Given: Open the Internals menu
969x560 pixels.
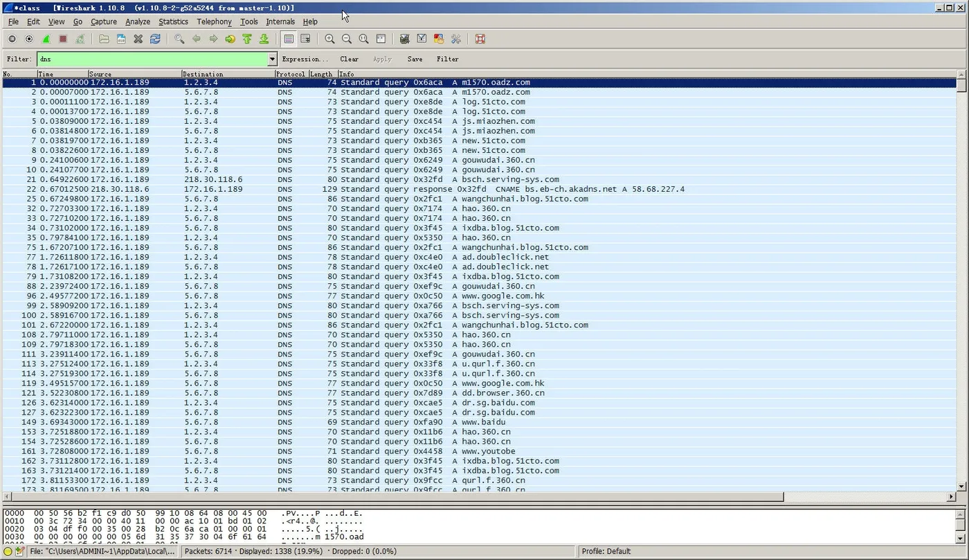Looking at the screenshot, I should coord(280,21).
